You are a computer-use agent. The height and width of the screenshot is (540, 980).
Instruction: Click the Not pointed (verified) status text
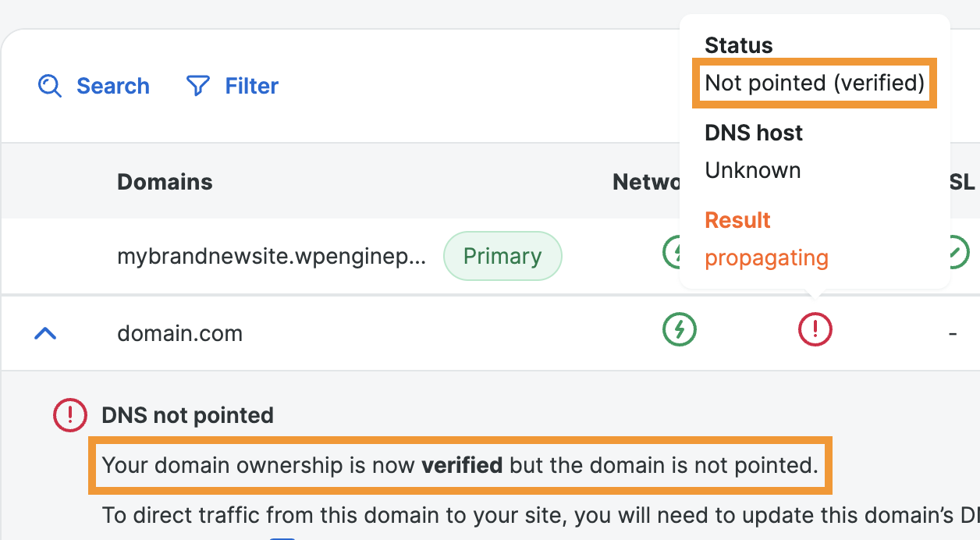coord(815,83)
